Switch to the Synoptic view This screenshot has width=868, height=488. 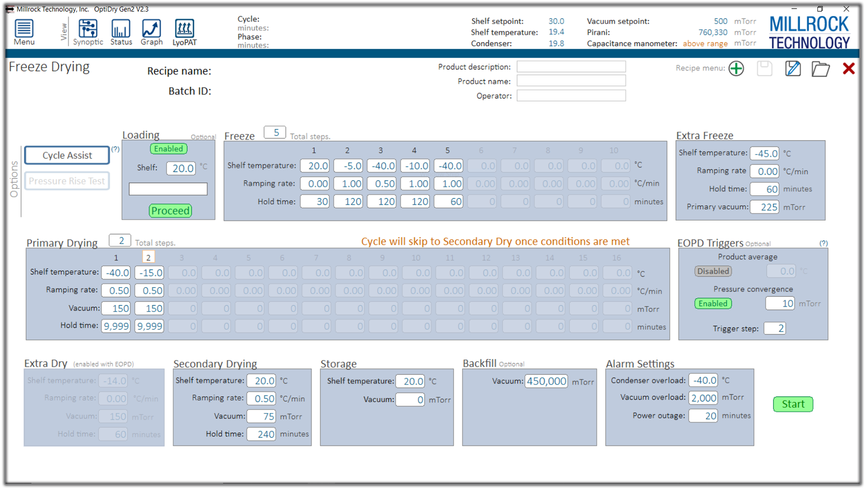click(x=88, y=32)
